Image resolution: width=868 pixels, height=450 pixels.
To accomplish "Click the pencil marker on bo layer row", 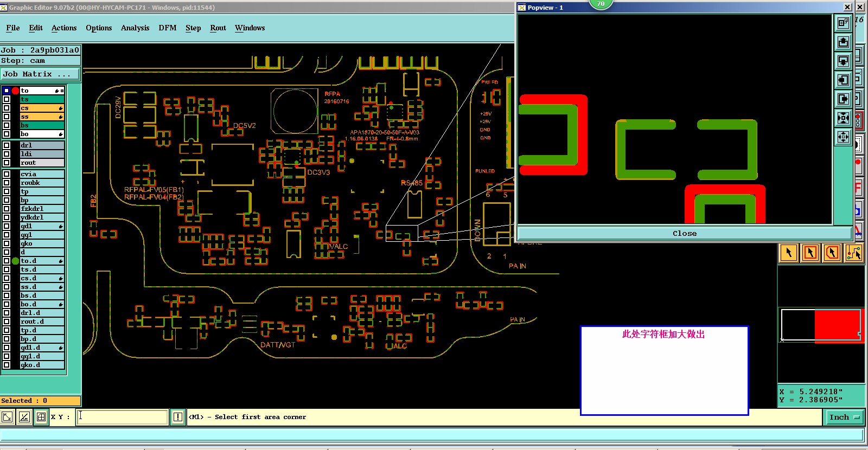I will 61,134.
